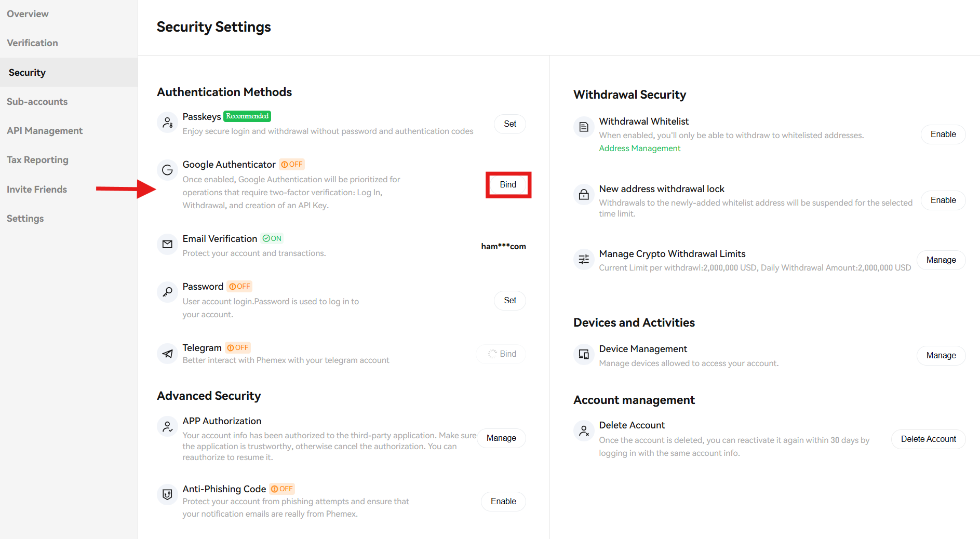Click the Manage Crypto Withdrawal Limits sliders icon
This screenshot has height=539, width=980.
tap(584, 259)
